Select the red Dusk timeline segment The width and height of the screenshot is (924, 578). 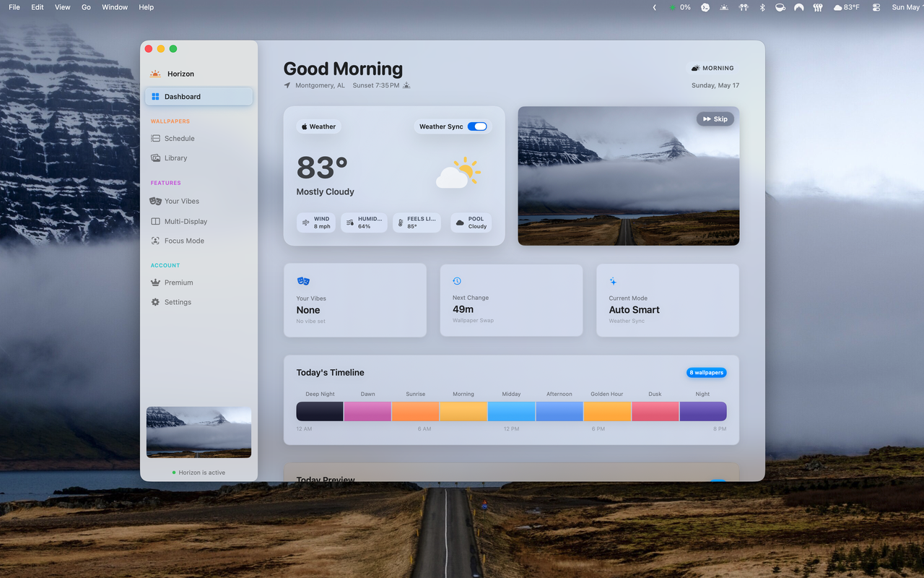click(x=655, y=412)
